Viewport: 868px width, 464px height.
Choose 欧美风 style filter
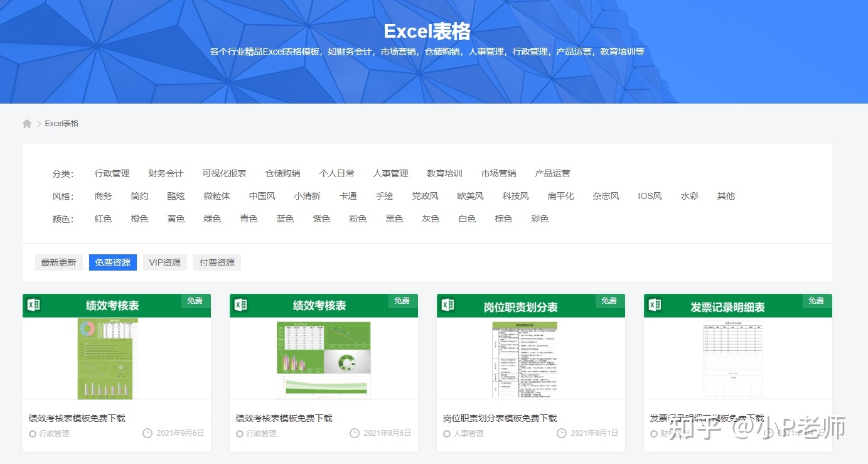point(471,196)
